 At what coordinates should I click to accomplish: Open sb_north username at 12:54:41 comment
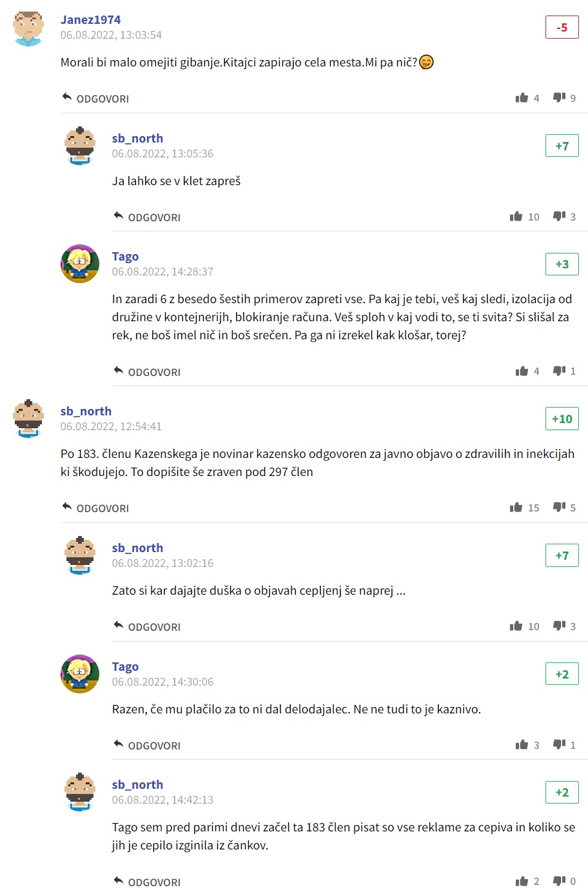click(86, 411)
